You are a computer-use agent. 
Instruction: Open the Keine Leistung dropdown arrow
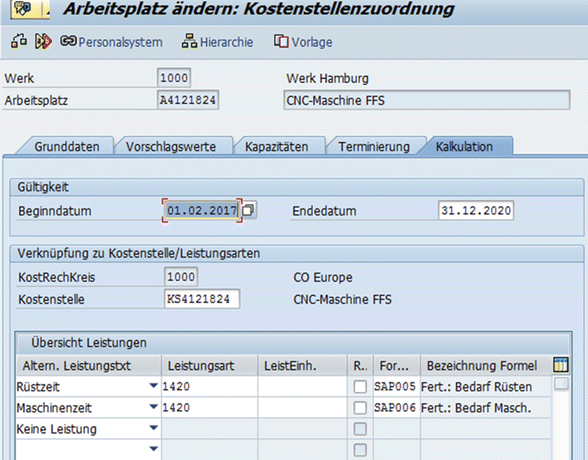point(153,428)
